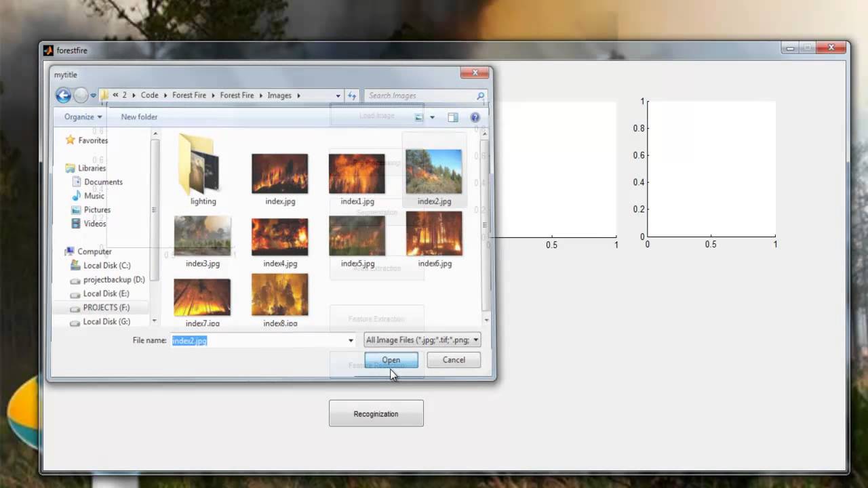Image resolution: width=868 pixels, height=488 pixels.
Task: Create a New folder
Action: [x=139, y=117]
